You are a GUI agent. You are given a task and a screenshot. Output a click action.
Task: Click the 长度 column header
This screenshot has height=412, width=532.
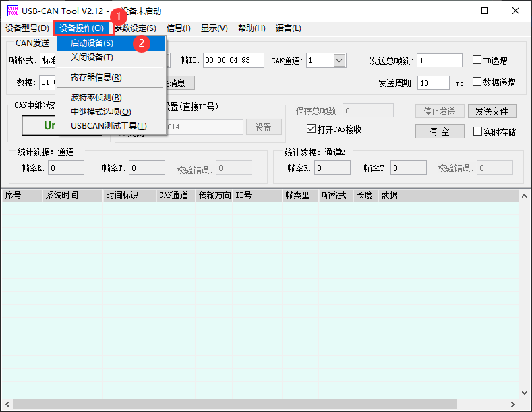[365, 195]
